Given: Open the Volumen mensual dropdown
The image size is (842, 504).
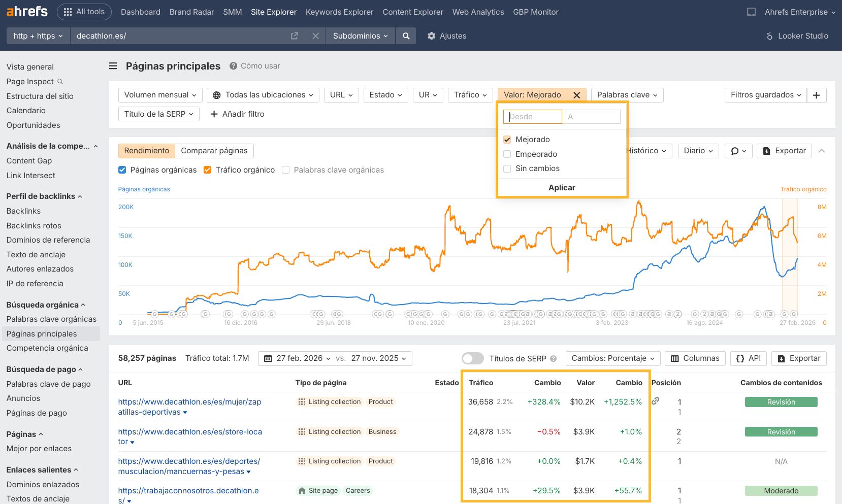Looking at the screenshot, I should pos(160,95).
